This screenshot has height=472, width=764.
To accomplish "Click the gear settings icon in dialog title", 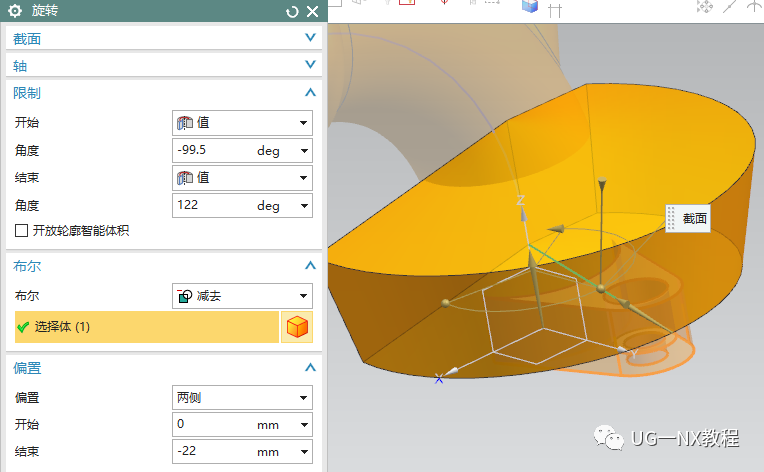I will coord(15,11).
